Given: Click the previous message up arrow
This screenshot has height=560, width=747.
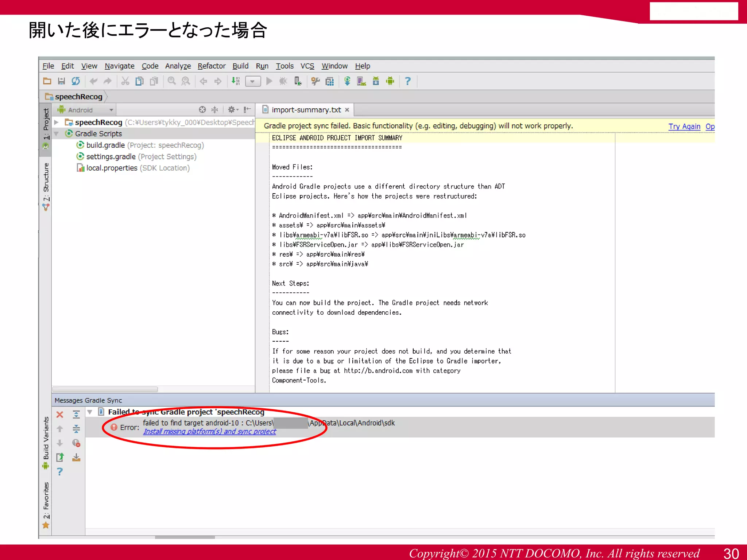Looking at the screenshot, I should point(60,429).
